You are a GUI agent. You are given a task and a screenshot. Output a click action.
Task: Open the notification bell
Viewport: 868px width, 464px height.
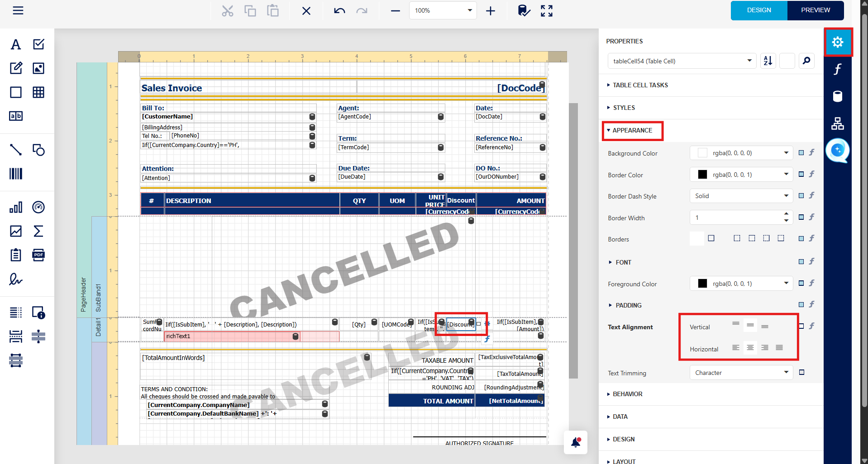[x=576, y=442]
